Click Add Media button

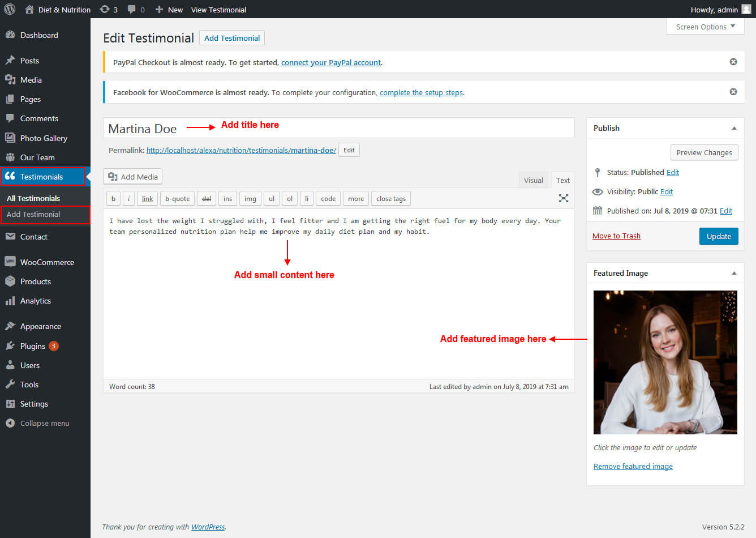point(133,177)
